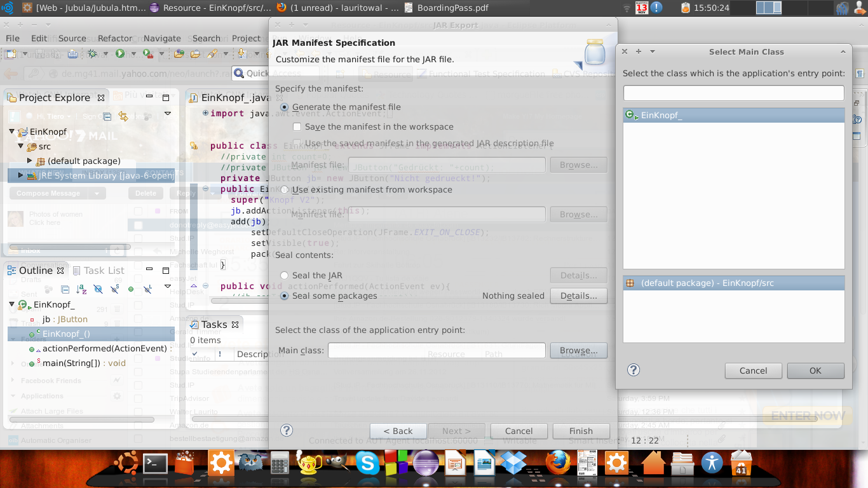Click the Back button in JAR Export
The image size is (868, 488).
coord(398,431)
